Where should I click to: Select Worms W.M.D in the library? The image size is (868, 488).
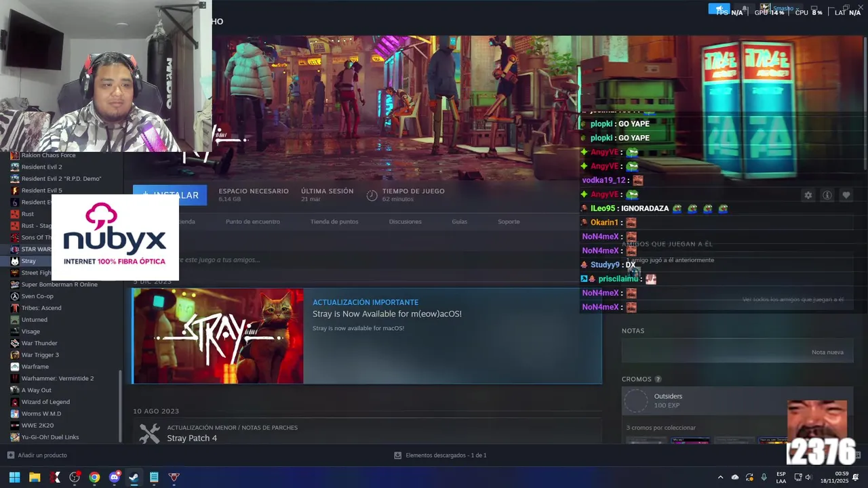(x=41, y=413)
